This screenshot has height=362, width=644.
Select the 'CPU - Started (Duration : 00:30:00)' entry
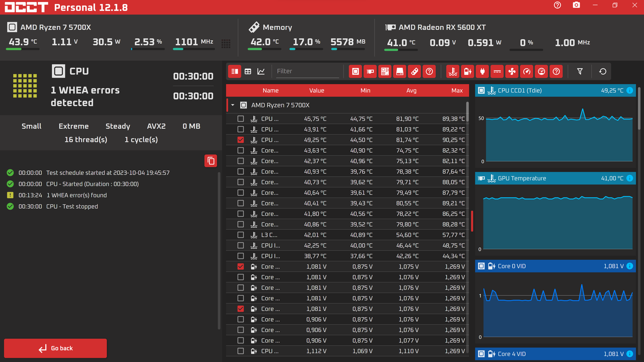(93, 184)
